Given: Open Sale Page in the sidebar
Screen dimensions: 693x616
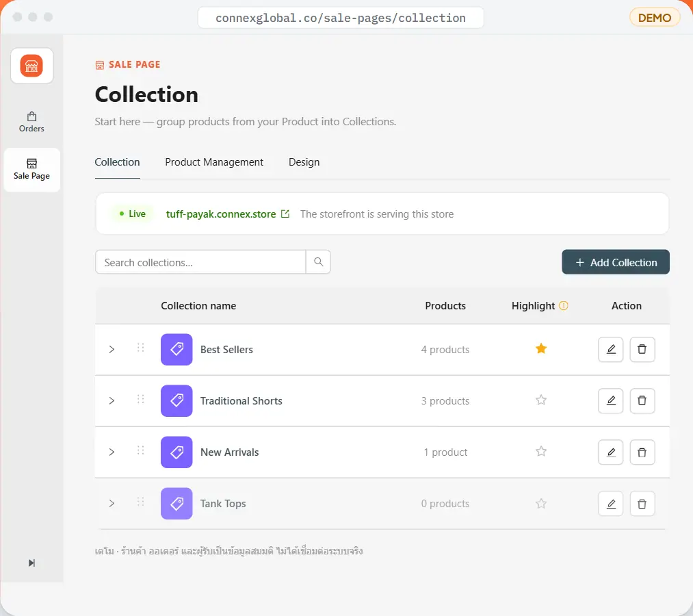Looking at the screenshot, I should pyautogui.click(x=32, y=169).
